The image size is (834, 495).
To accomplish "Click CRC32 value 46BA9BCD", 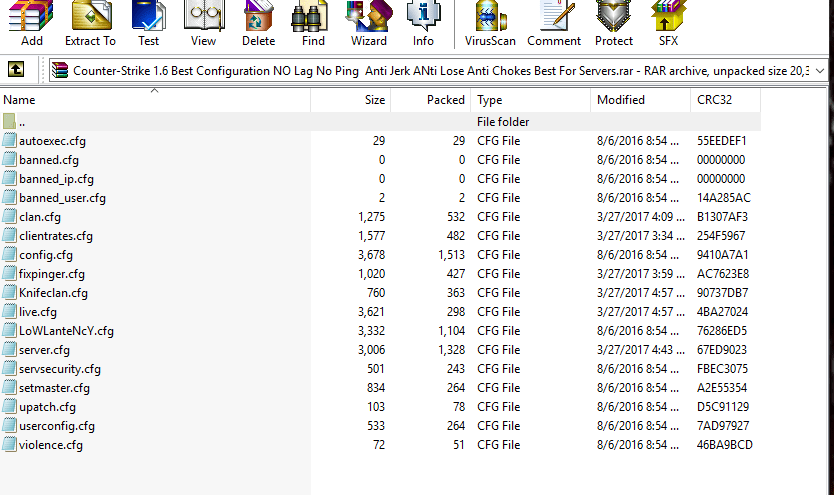I will 725,445.
